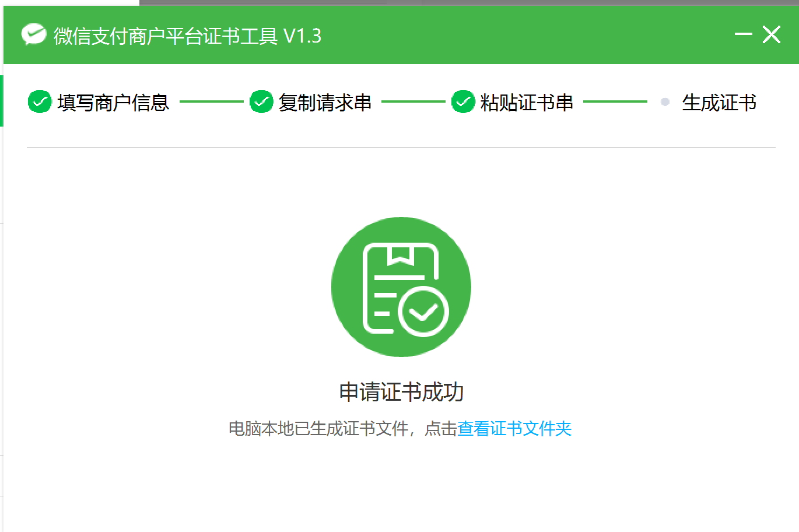
Task: Minimize the certificate tool window
Action: tap(743, 34)
